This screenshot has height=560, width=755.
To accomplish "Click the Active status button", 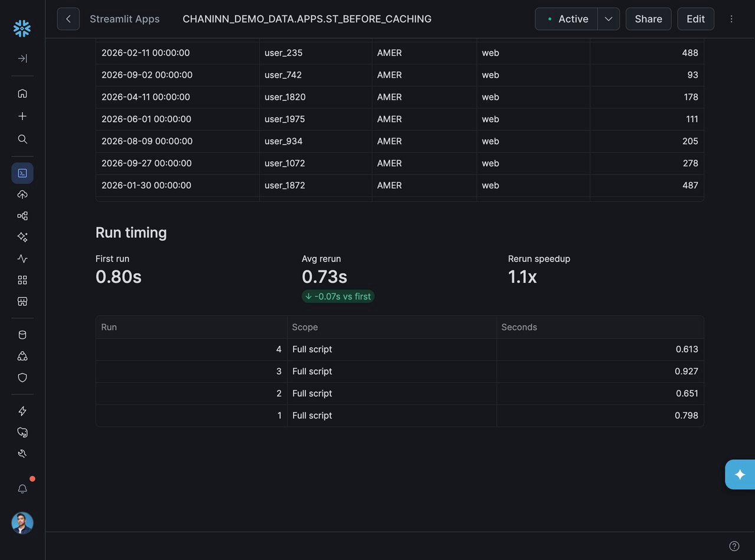I will click(x=566, y=19).
